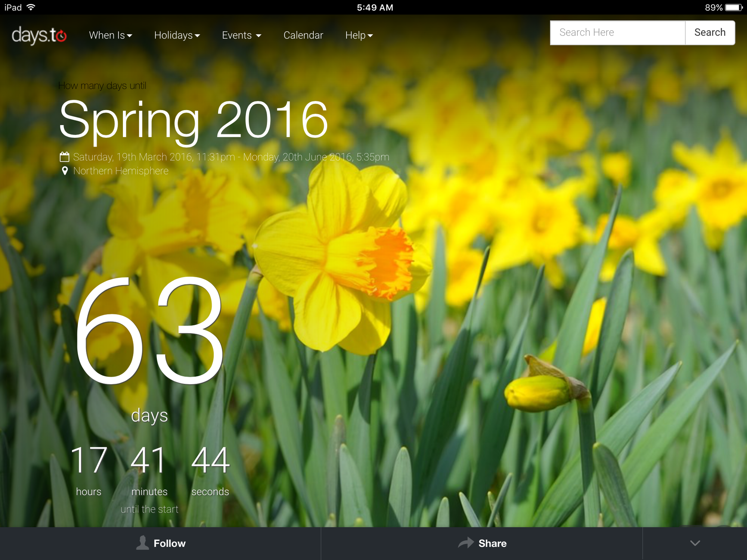The width and height of the screenshot is (747, 560).
Task: Expand the bottom bar chevron
Action: pyautogui.click(x=695, y=543)
